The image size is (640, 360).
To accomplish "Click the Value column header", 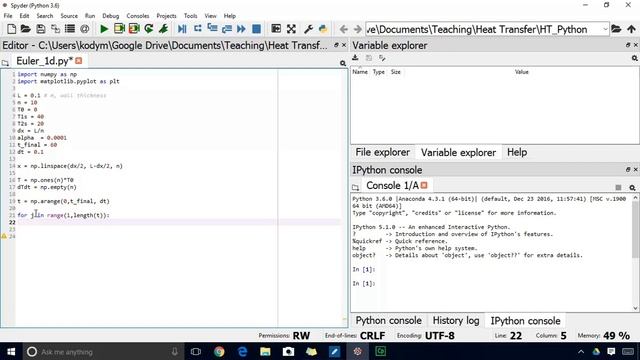I will 522,72.
